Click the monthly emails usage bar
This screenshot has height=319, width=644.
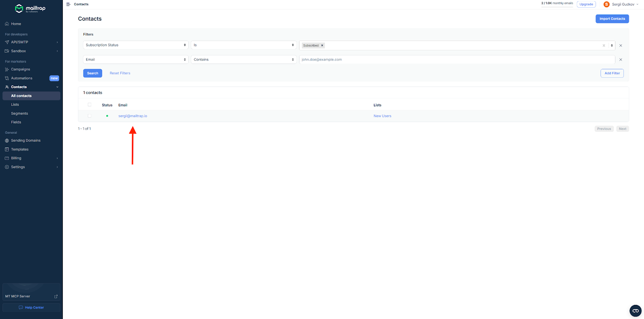(x=557, y=7)
